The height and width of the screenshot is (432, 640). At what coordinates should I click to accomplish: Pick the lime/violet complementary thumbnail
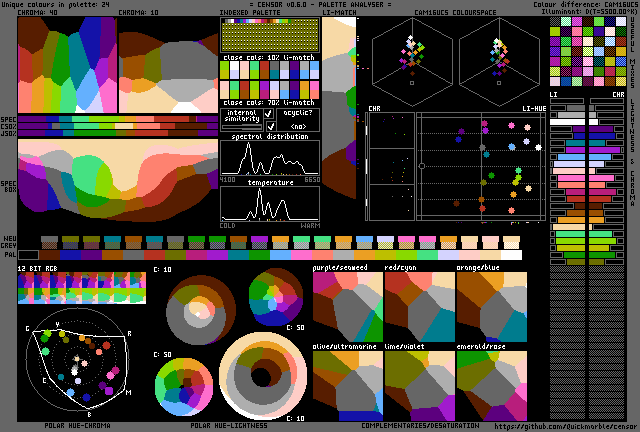click(419, 385)
